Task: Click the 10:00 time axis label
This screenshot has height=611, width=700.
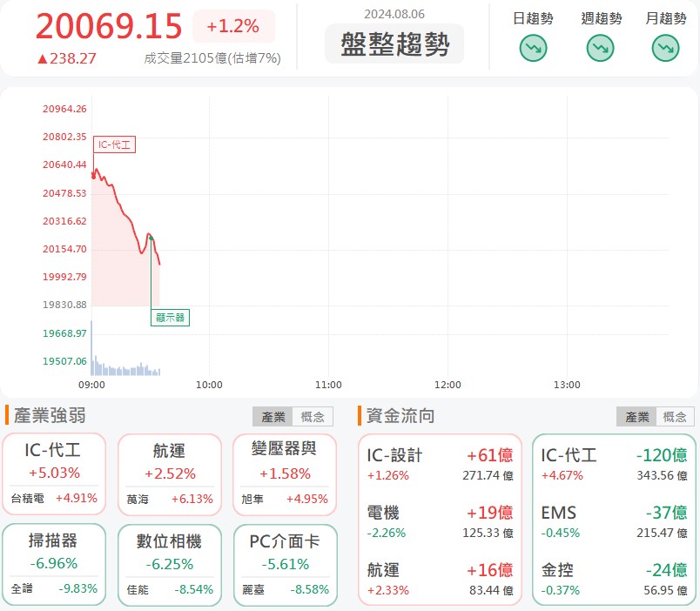Action: pyautogui.click(x=209, y=385)
